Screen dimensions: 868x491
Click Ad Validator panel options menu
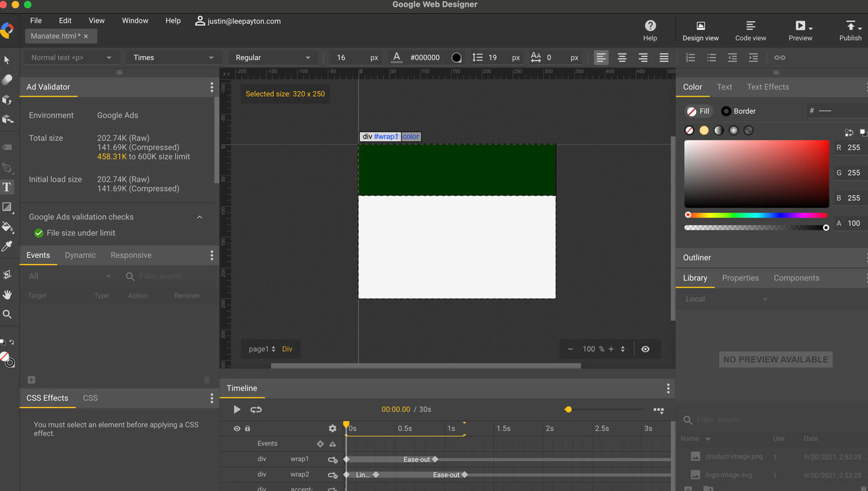coord(212,87)
